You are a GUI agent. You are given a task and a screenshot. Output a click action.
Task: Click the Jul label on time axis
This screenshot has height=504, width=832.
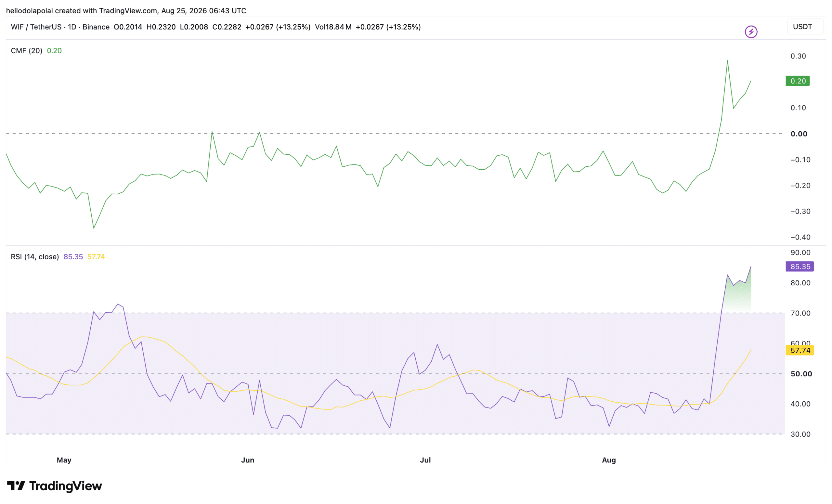pos(425,460)
